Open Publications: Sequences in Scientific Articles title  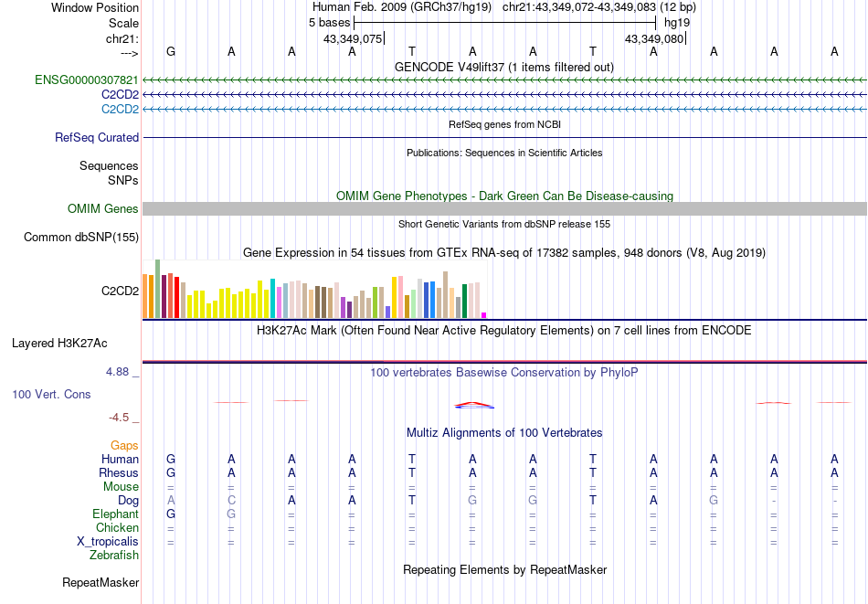tap(504, 153)
